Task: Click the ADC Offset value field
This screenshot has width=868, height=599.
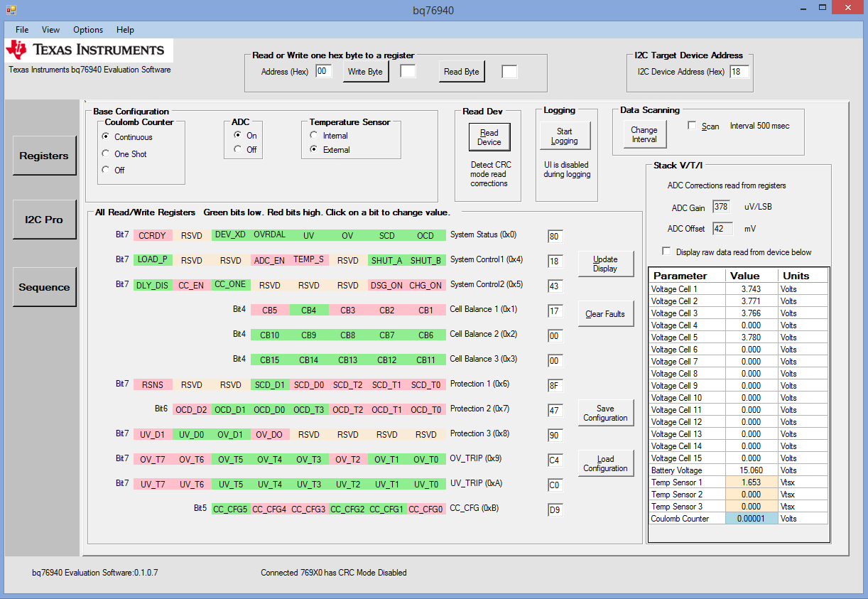Action: pyautogui.click(x=722, y=229)
